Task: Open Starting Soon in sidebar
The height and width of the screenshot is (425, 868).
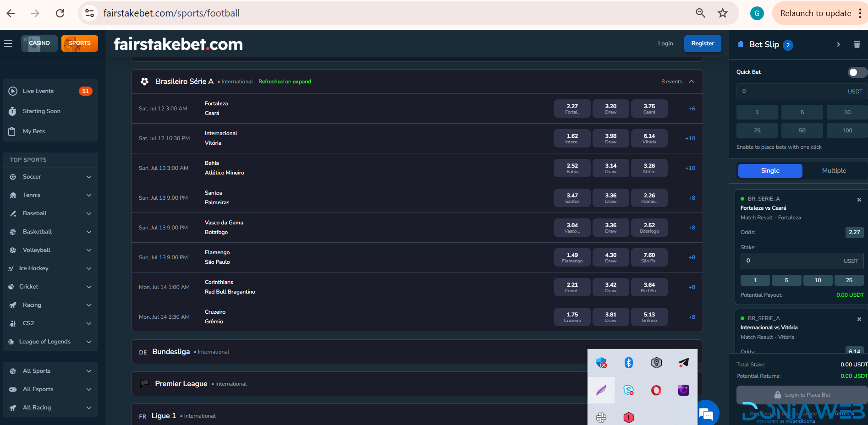Action: point(50,111)
